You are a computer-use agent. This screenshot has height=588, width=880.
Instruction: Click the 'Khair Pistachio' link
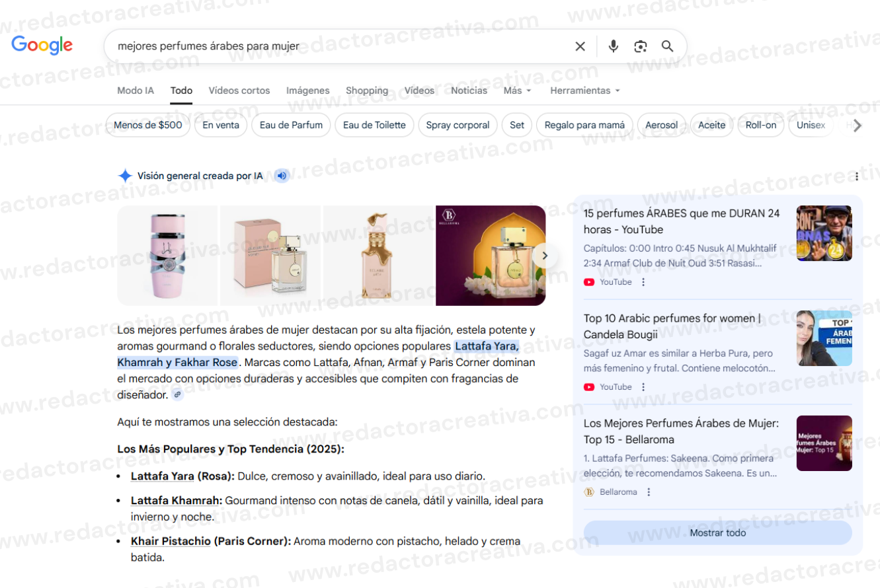[171, 541]
